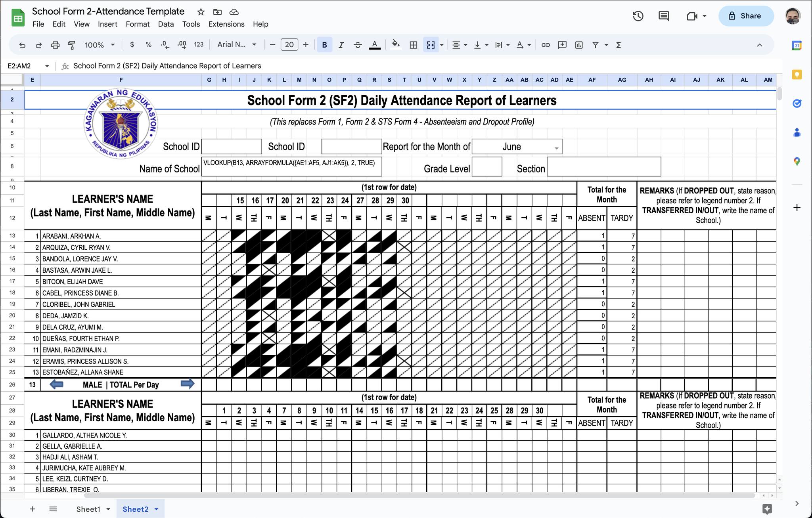Open version history clock icon
This screenshot has width=812, height=518.
(638, 16)
